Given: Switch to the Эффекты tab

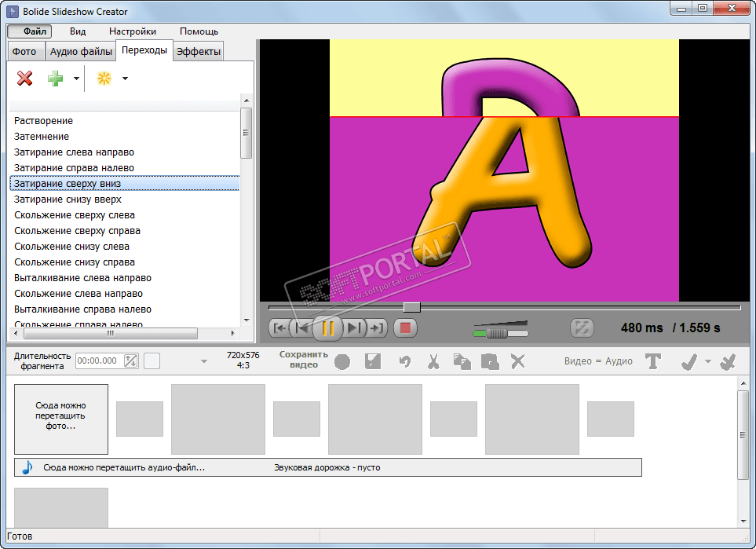Looking at the screenshot, I should pyautogui.click(x=198, y=52).
